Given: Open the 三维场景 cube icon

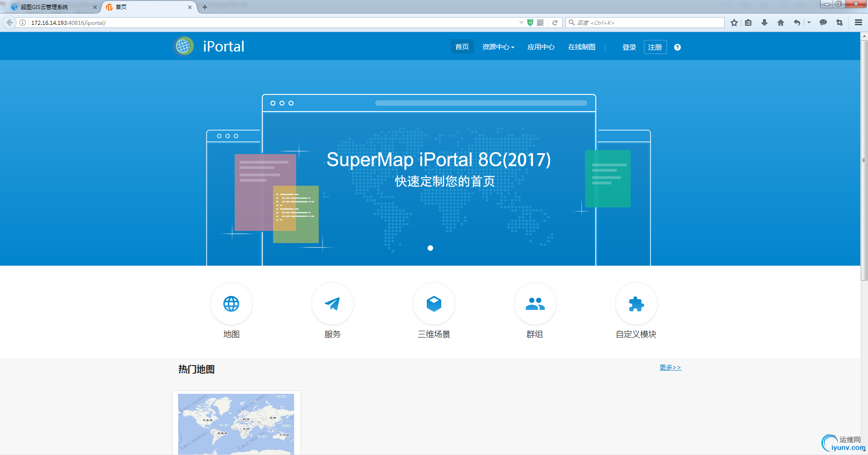Looking at the screenshot, I should tap(434, 304).
